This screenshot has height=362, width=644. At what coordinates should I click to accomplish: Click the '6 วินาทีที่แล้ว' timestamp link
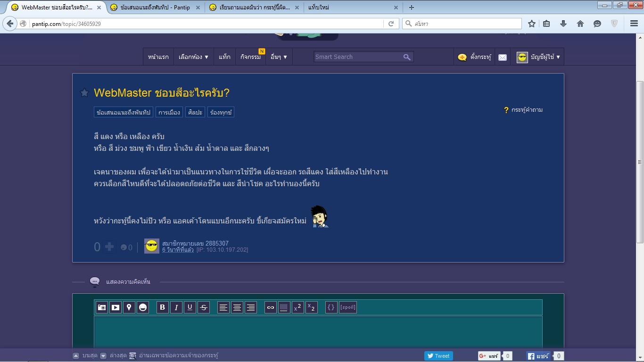pos(178,249)
